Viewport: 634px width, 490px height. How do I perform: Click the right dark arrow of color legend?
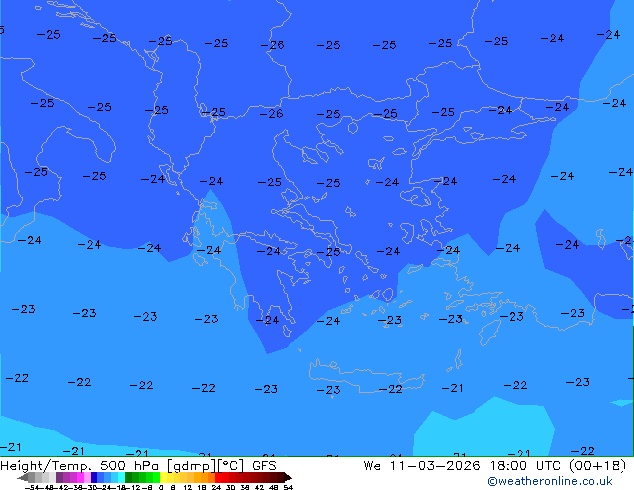pos(288,478)
